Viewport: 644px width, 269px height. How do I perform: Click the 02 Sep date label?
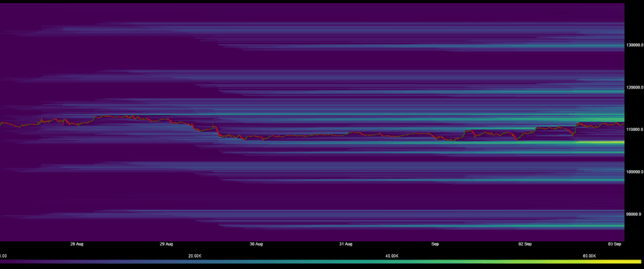(x=525, y=243)
